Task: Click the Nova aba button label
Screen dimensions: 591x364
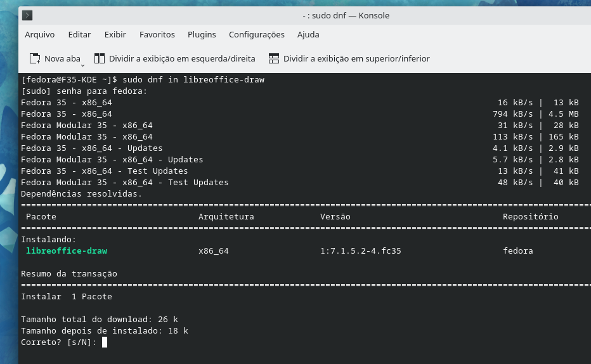Action: click(62, 59)
